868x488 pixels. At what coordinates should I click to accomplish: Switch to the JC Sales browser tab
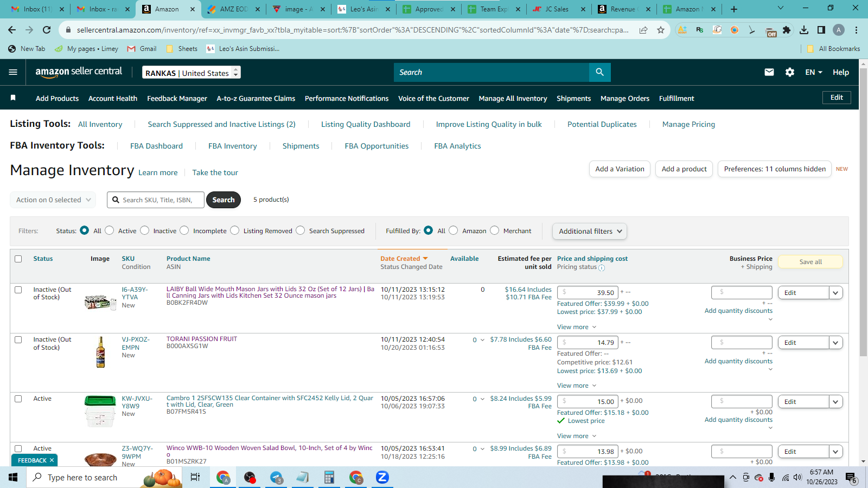coord(558,9)
